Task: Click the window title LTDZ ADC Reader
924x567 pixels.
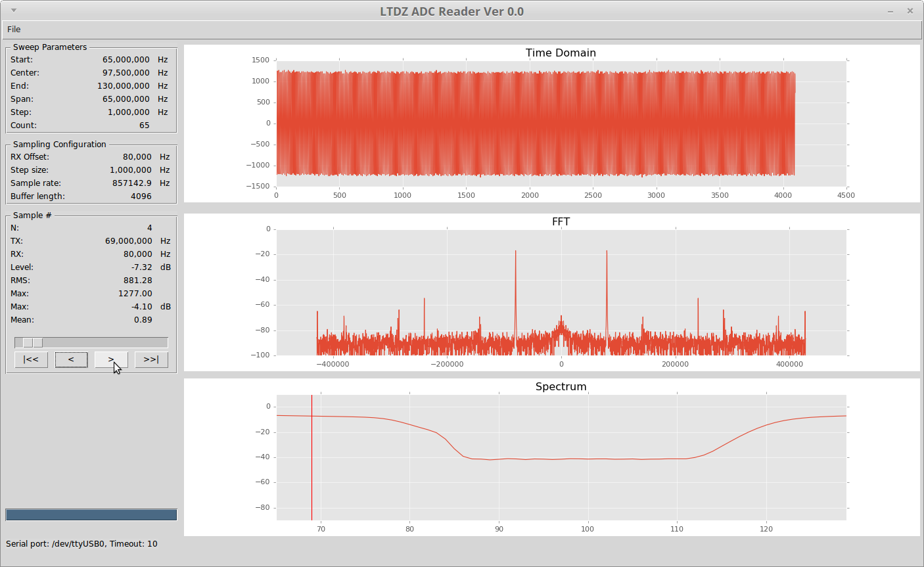Action: point(451,11)
